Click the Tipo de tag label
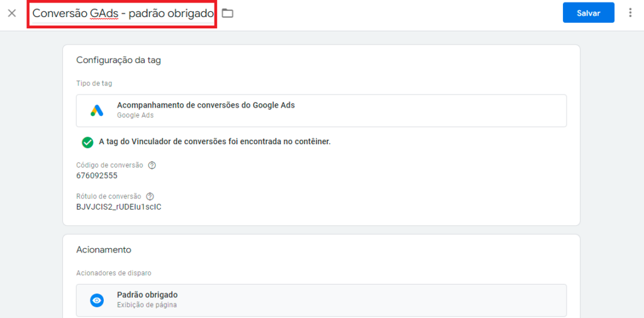 94,84
